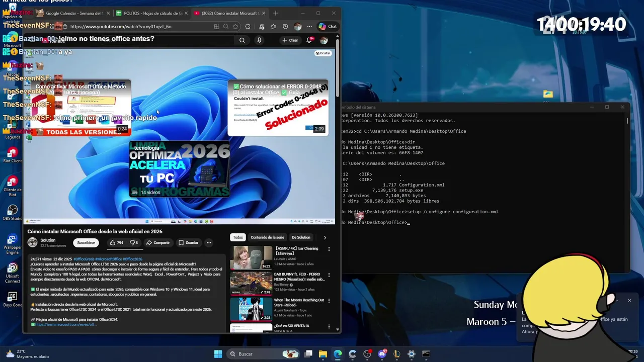Dismiss the Office notification toast

pos(629,300)
